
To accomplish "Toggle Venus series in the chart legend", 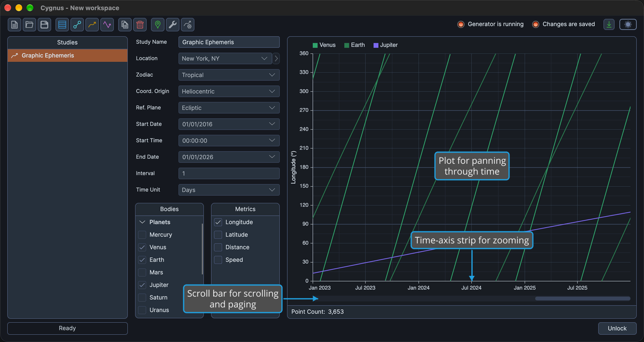I will coord(324,45).
